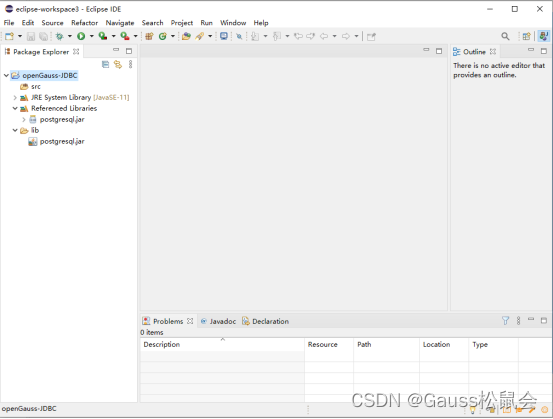Open the Debug configurations dropdown arrow
Screen dimensions: 553x419
pyautogui.click(x=70, y=36)
